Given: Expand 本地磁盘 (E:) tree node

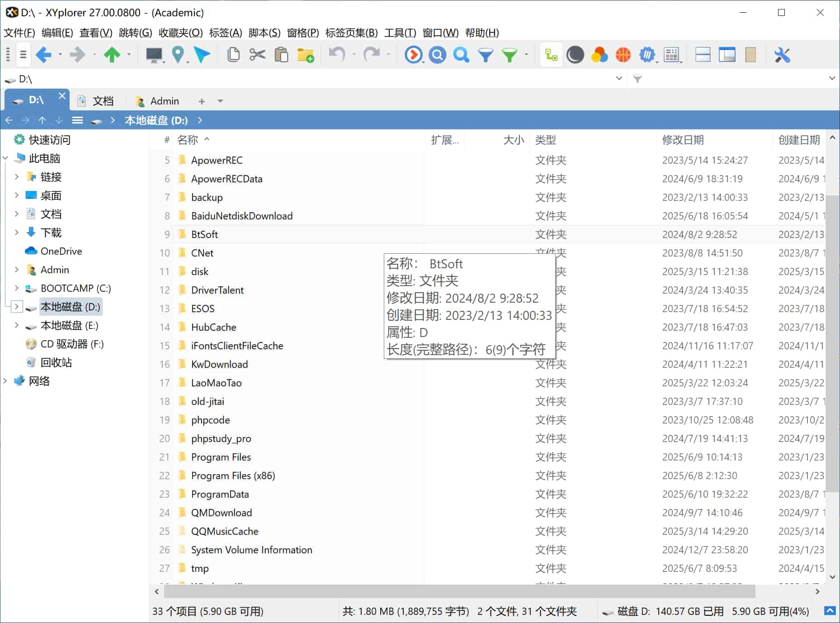Looking at the screenshot, I should tap(16, 325).
